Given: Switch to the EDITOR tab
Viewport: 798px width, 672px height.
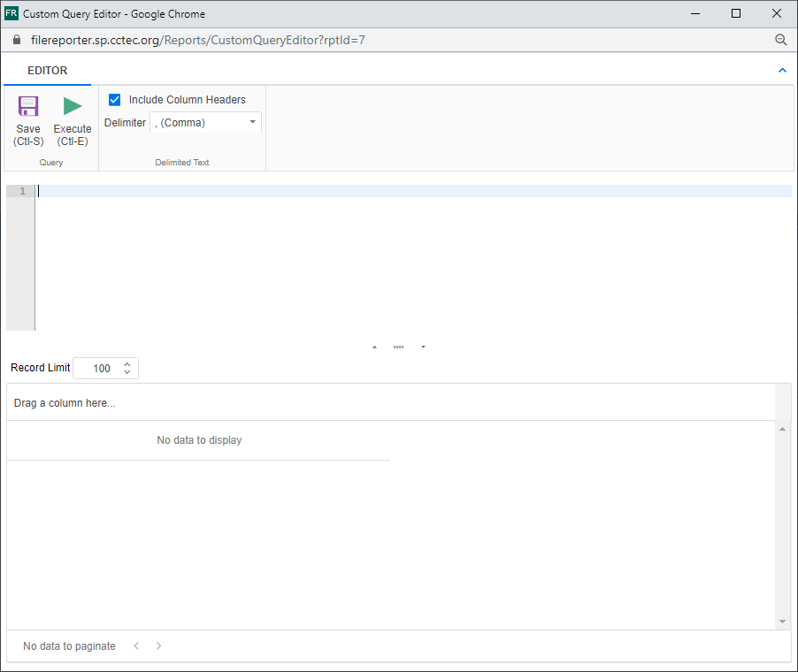Looking at the screenshot, I should tap(47, 70).
